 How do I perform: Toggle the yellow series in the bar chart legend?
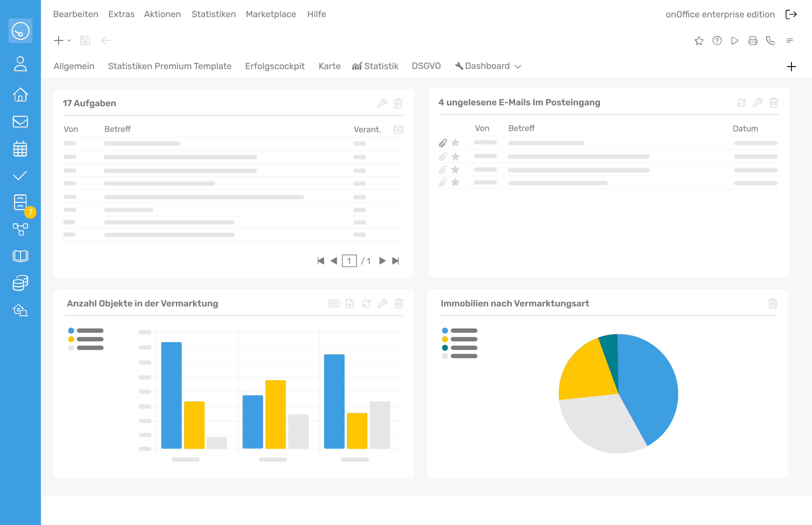coord(71,339)
